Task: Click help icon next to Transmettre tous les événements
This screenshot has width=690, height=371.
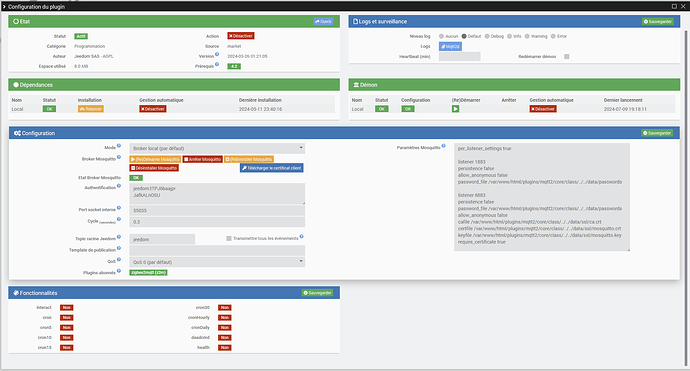Action: pyautogui.click(x=301, y=237)
